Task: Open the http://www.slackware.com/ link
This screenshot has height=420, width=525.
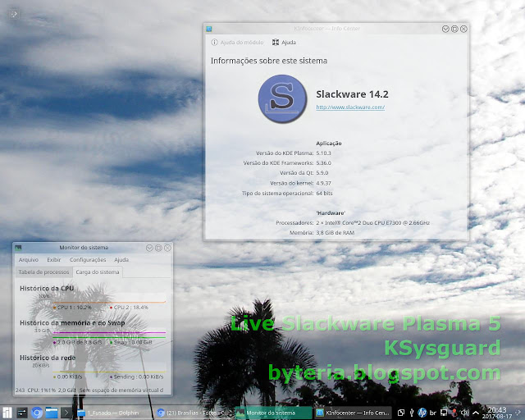Action: tap(350, 107)
